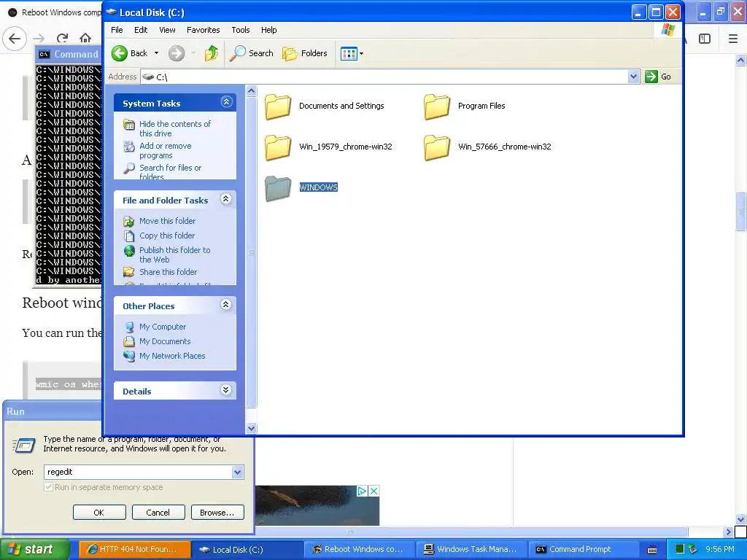Click scroll up arrow in task pane

[252, 91]
